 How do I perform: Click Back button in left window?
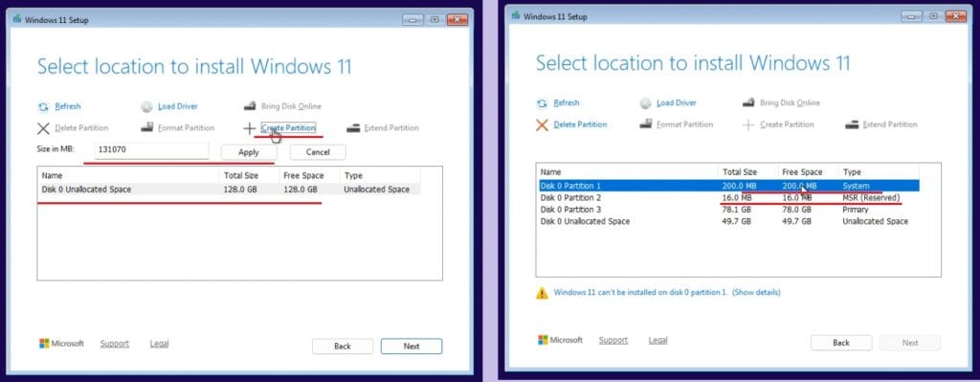[343, 347]
